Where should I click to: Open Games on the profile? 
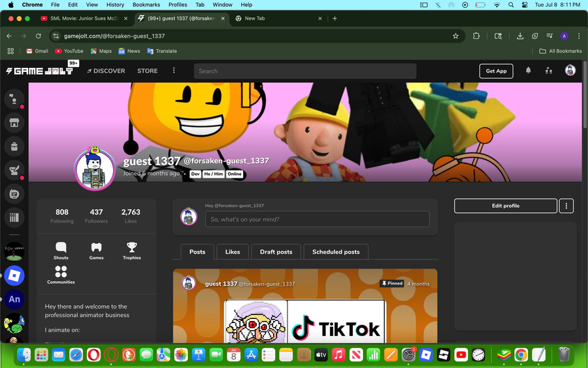pyautogui.click(x=97, y=251)
